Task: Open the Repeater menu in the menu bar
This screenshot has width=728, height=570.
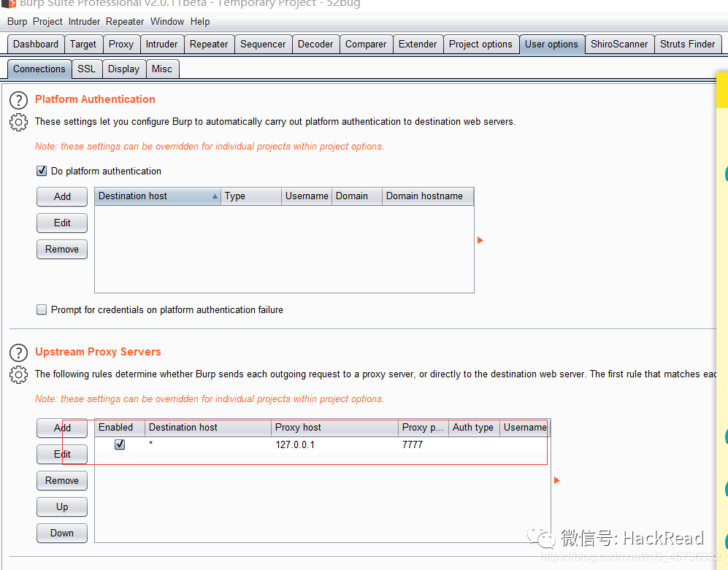Action: pos(125,21)
